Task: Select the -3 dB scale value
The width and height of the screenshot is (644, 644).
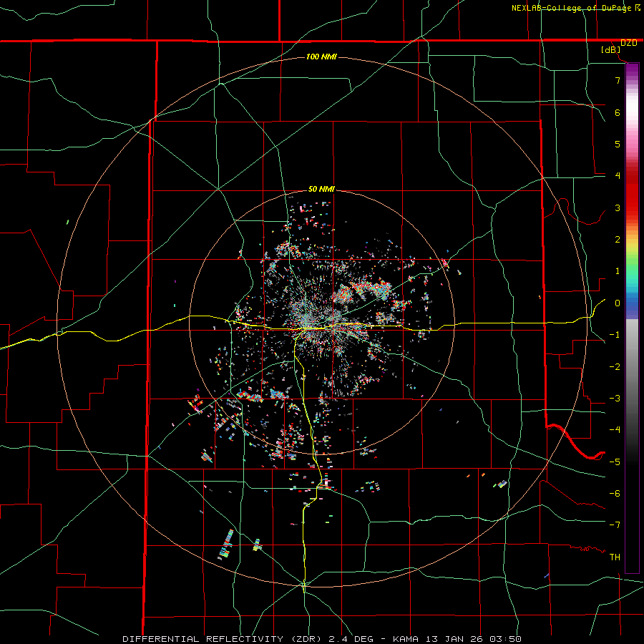Action: pos(615,399)
